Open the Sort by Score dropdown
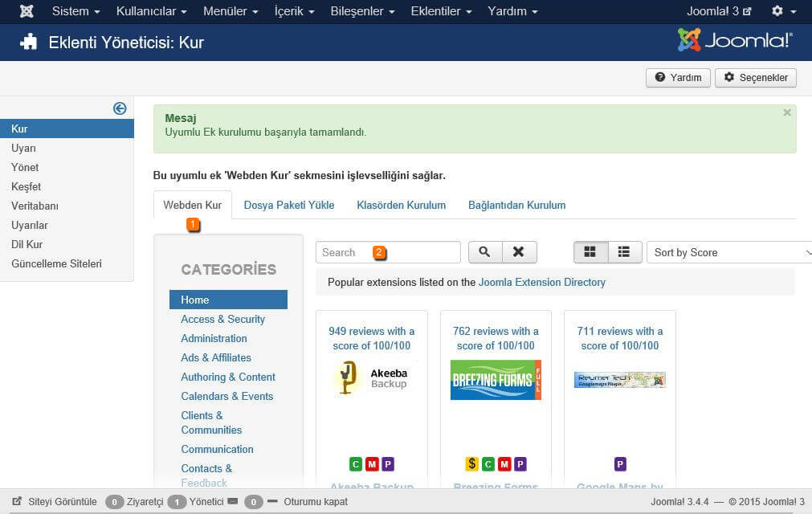The width and height of the screenshot is (812, 514). click(729, 252)
